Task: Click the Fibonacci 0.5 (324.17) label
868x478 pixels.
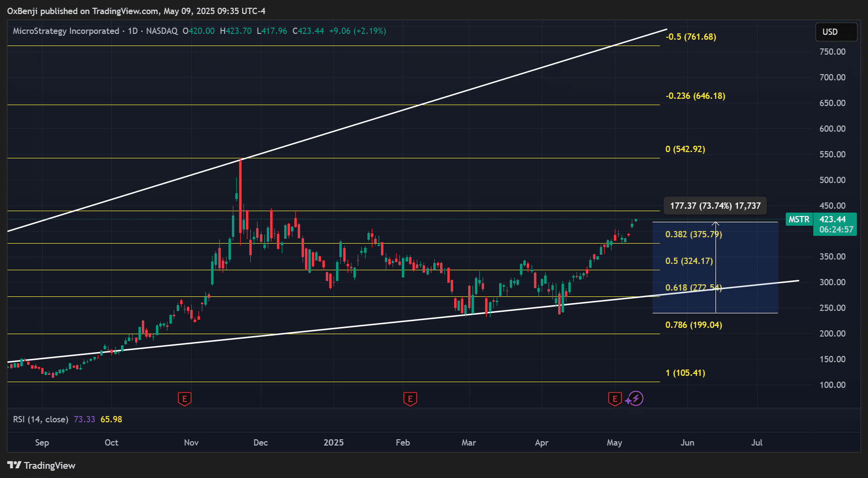Action: [x=689, y=261]
